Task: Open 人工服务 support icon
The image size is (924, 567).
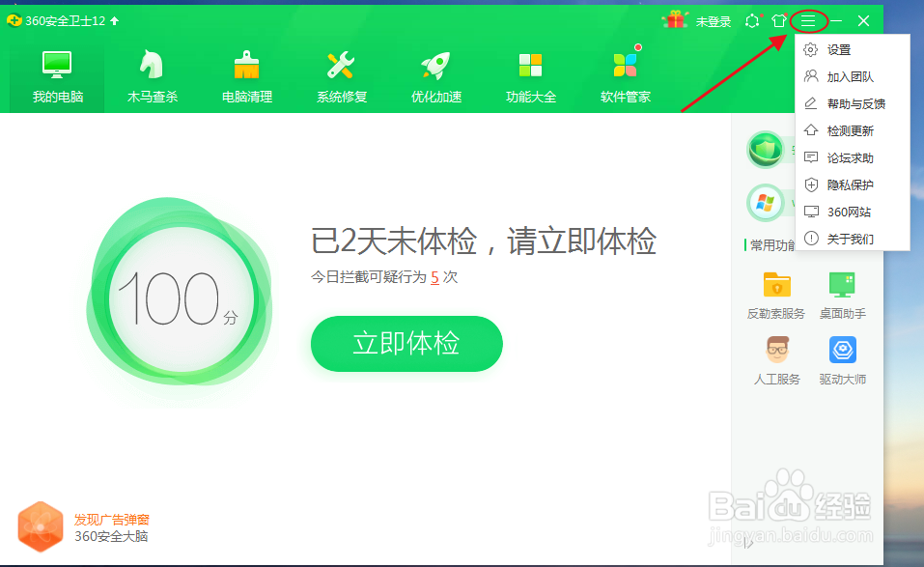Action: click(777, 350)
